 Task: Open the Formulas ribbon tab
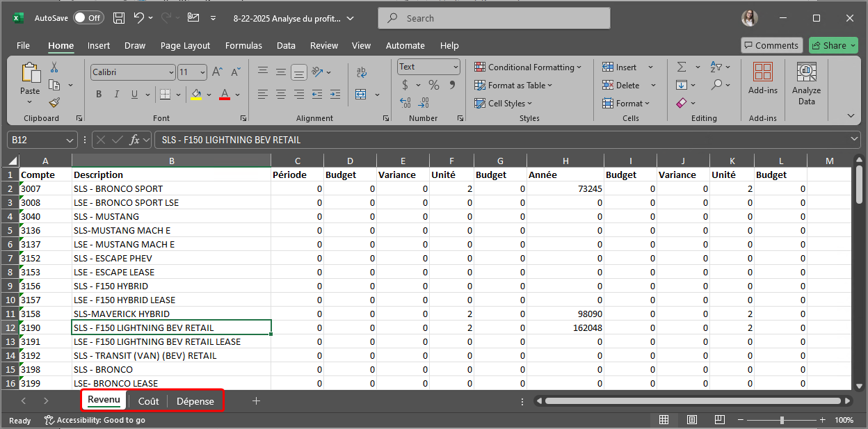point(243,45)
